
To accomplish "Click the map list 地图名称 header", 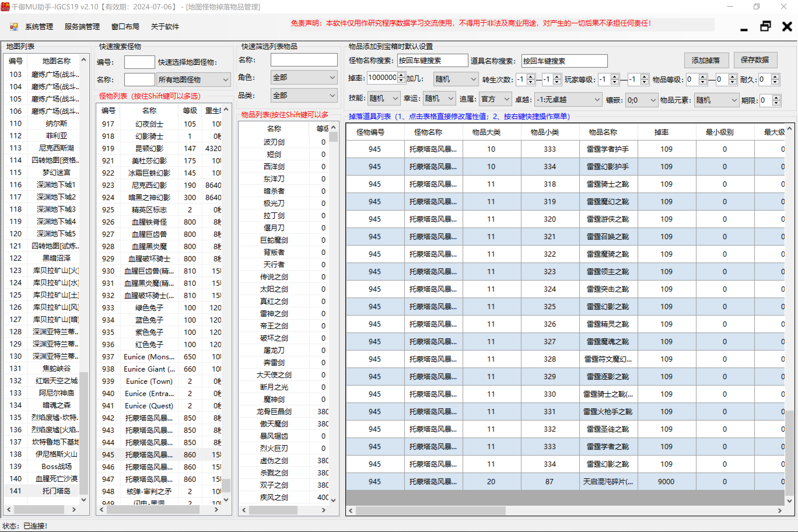I will click(56, 61).
